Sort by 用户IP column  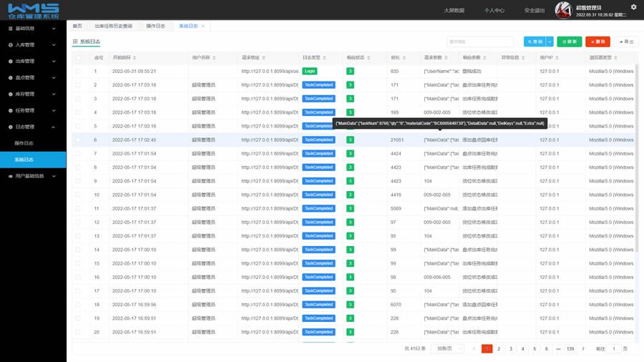[557, 57]
